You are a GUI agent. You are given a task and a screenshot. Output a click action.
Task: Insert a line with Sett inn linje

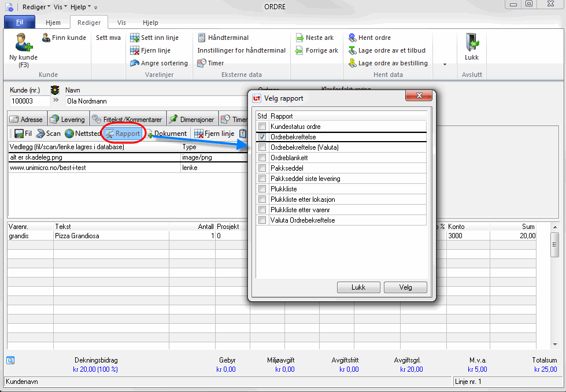[154, 38]
